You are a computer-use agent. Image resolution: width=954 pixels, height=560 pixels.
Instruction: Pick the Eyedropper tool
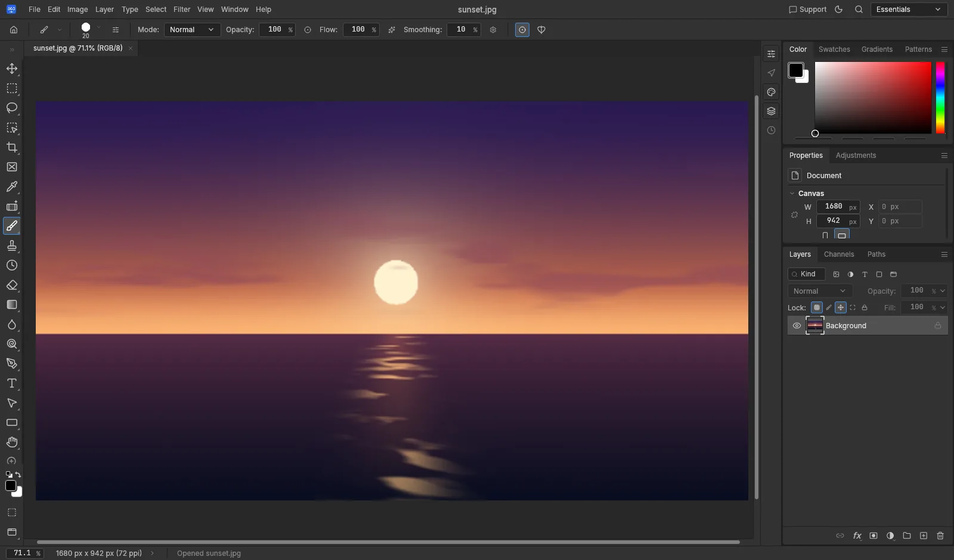point(12,186)
